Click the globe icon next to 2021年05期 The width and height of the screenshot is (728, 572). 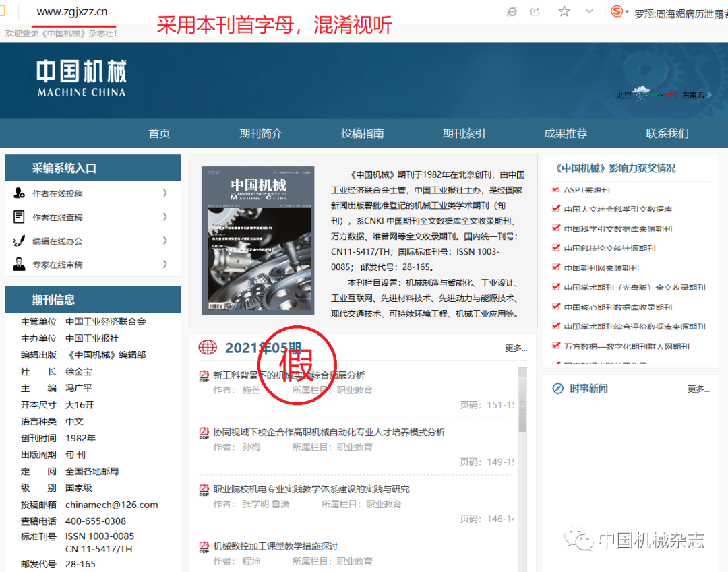(x=208, y=347)
